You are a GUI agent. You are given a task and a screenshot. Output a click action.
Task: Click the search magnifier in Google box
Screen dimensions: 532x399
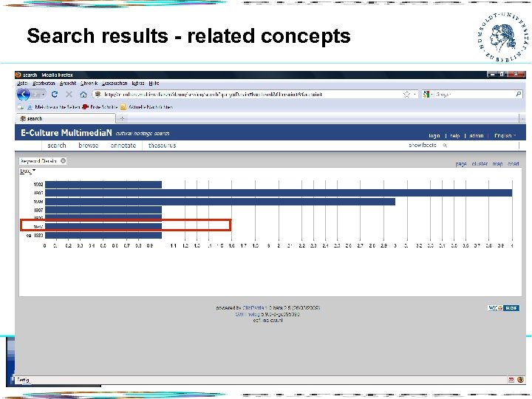click(519, 94)
